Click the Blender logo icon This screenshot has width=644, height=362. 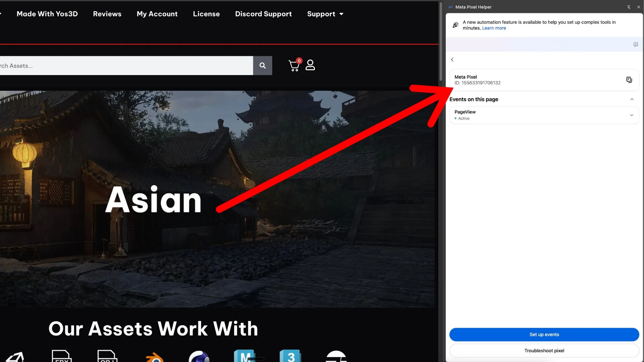click(x=155, y=357)
